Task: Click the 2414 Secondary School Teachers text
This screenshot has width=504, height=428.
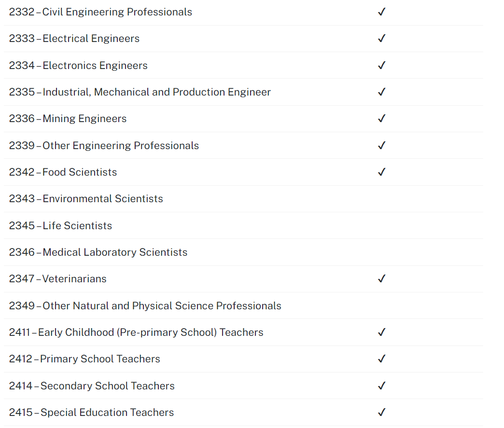Action: [92, 386]
